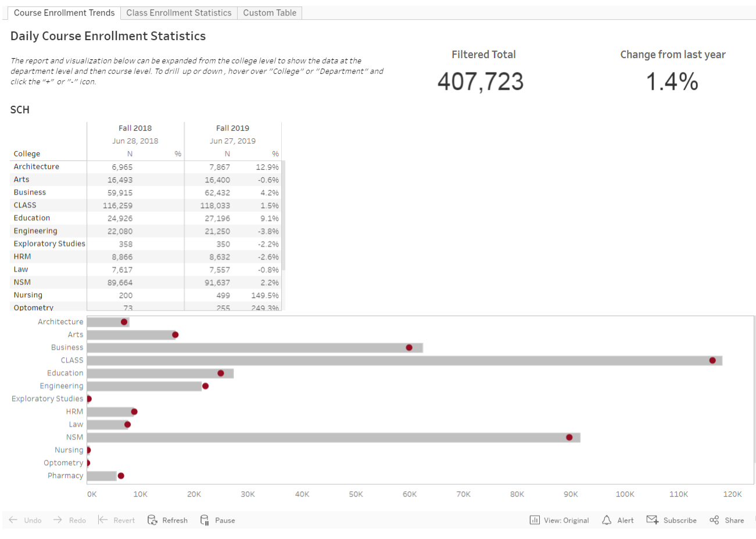Click the Undo arrow icon
The image size is (756, 539).
coord(13,520)
